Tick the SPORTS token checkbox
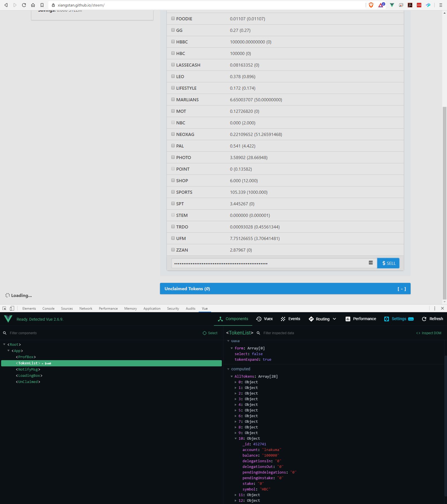This screenshot has height=504, width=447. click(x=173, y=192)
